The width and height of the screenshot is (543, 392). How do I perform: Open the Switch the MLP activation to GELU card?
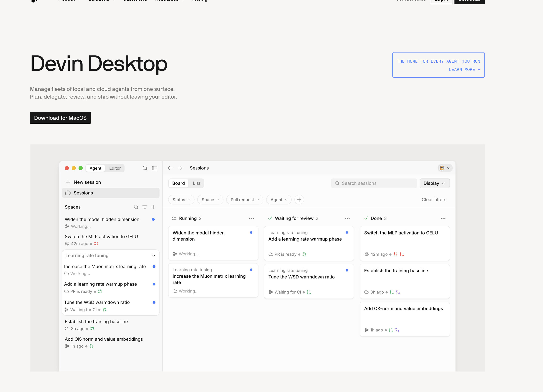pyautogui.click(x=405, y=243)
